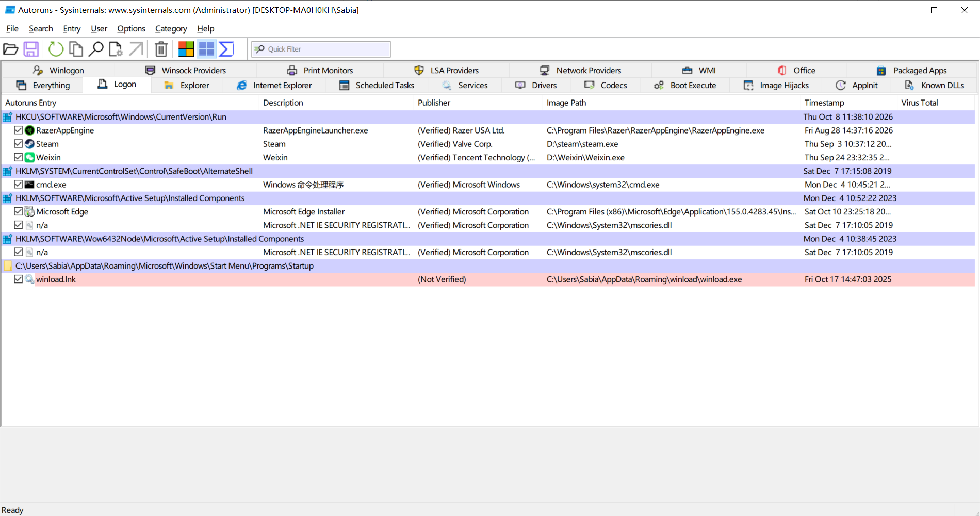980x516 pixels.
Task: Switch to the Scheduled Tasks tab
Action: point(377,85)
